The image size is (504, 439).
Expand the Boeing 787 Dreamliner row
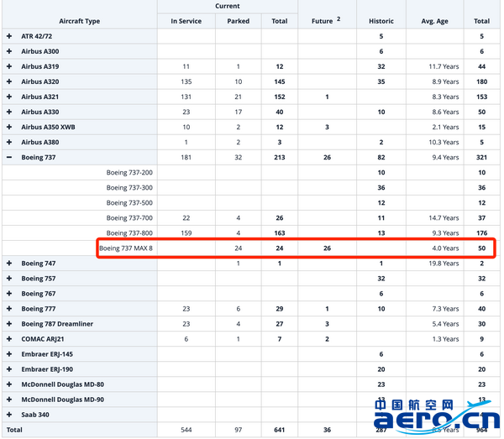(9, 323)
